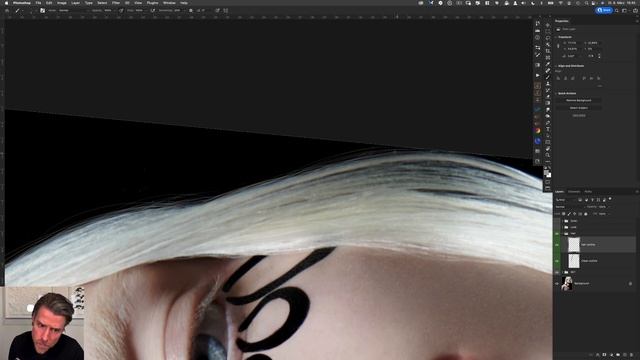Select the Brush tool in the tools panel

(548, 76)
